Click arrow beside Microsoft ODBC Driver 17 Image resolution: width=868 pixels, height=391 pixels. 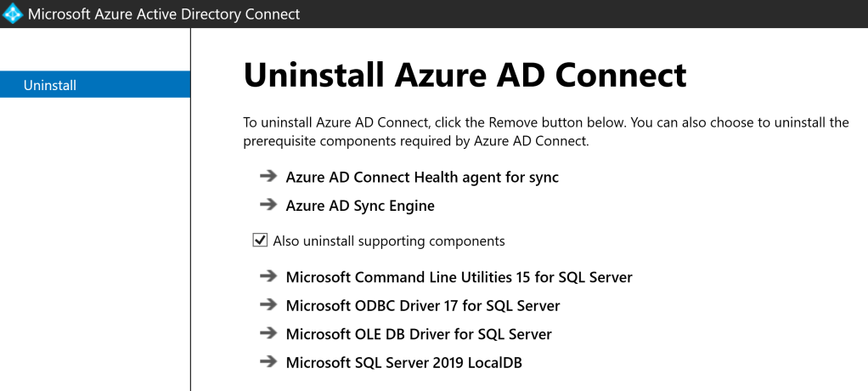point(268,304)
